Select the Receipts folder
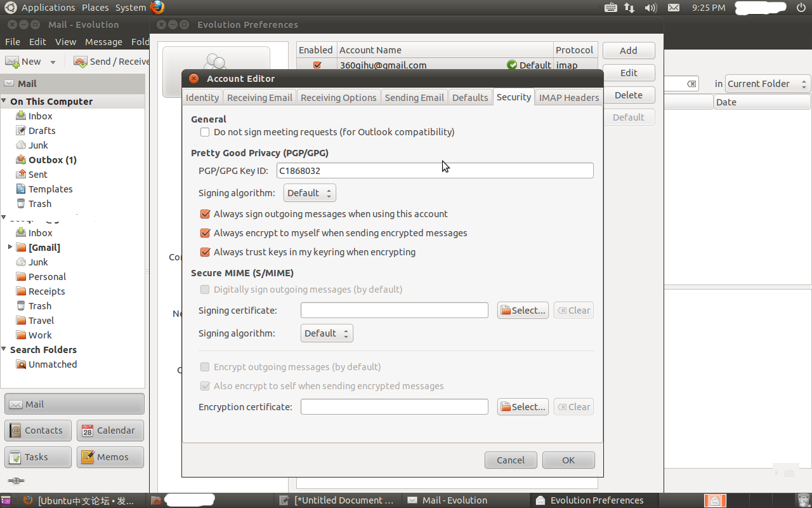Viewport: 812px width, 508px height. (46, 291)
